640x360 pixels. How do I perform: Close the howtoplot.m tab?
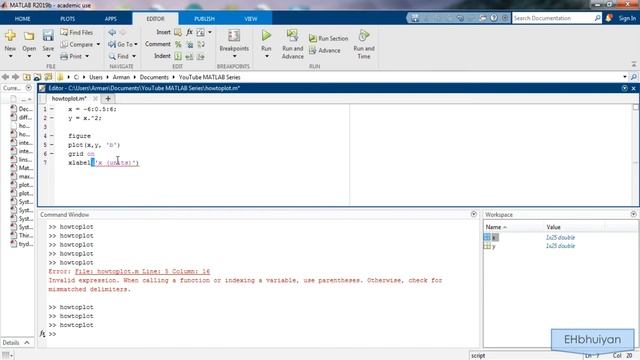point(95,98)
